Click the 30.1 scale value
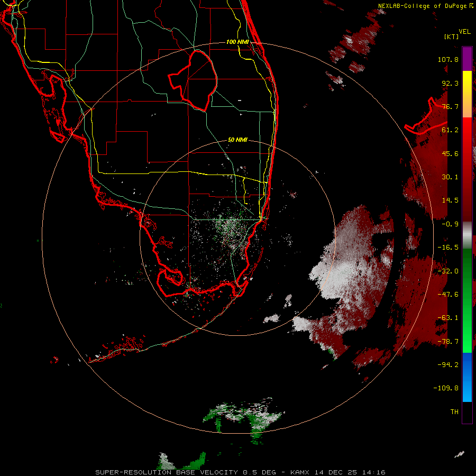476x476 pixels. tap(450, 177)
